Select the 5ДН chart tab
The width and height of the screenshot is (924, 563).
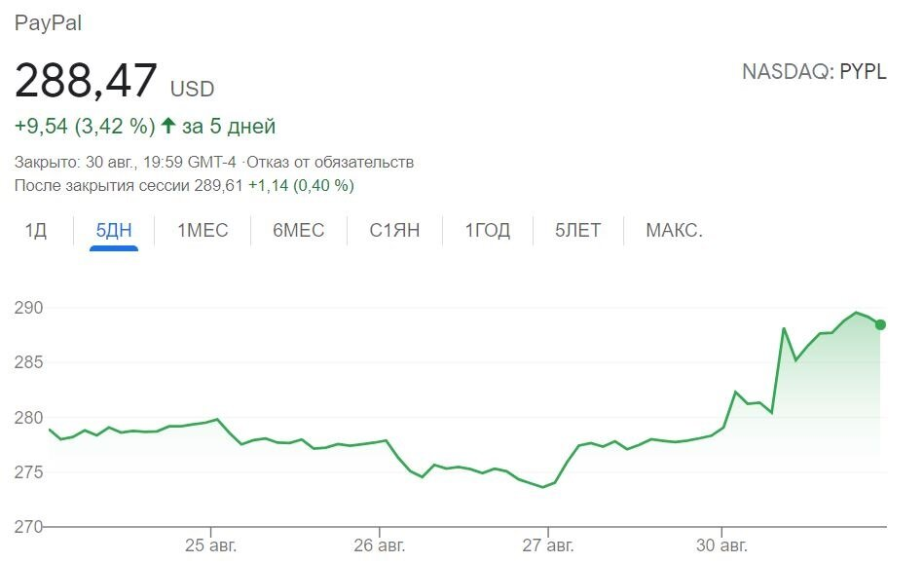click(x=114, y=230)
